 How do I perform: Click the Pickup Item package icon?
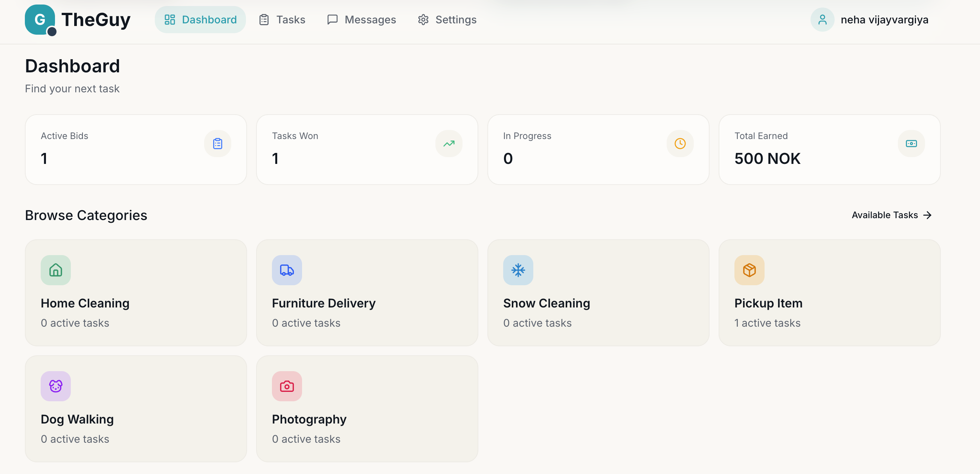[x=749, y=270]
